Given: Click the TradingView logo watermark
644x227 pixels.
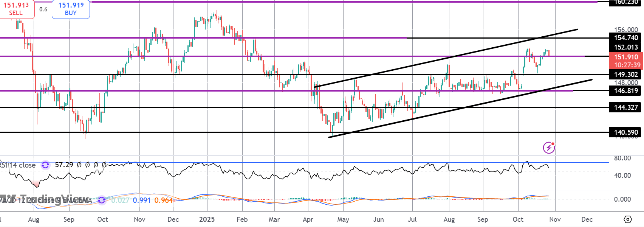Looking at the screenshot, I should pos(45,199).
